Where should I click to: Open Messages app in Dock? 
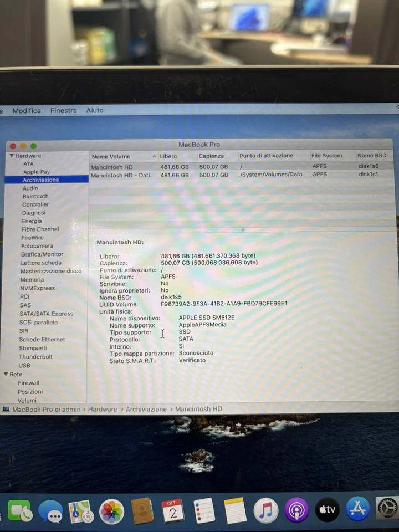point(50,511)
